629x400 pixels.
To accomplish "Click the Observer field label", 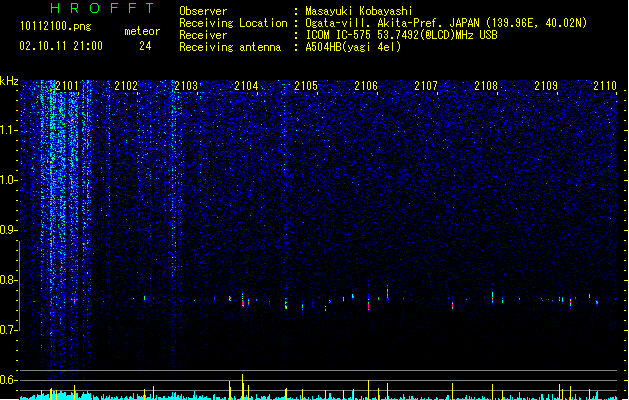I will [x=203, y=11].
